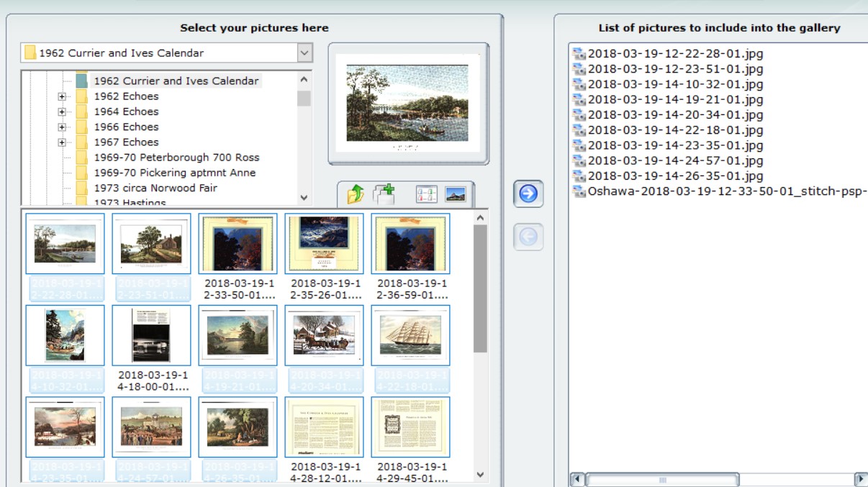Select thumbnail 2018-03-19-12-36-59-01
Screen dimensions: 868x487
tap(410, 243)
